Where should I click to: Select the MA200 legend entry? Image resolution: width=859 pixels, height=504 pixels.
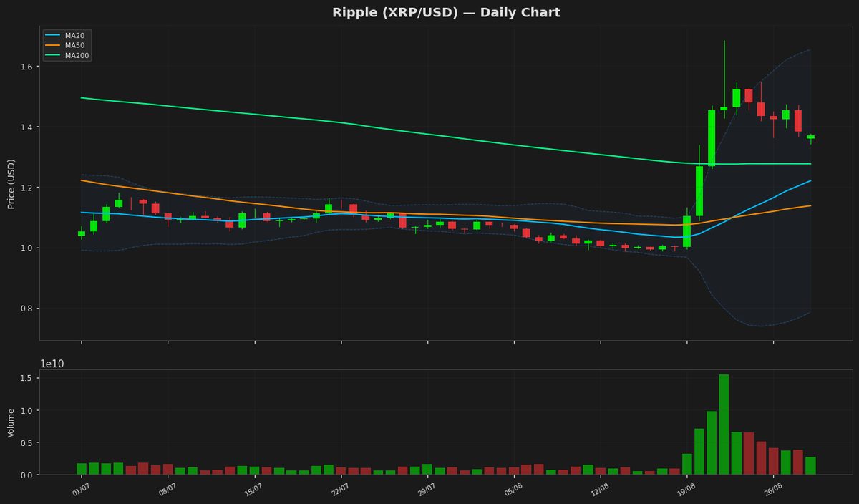tap(68, 56)
